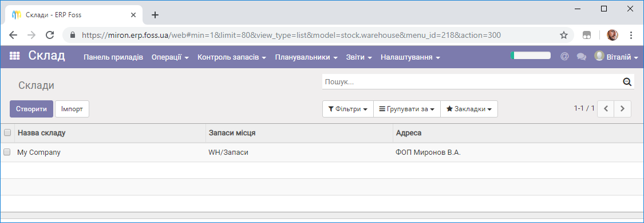Focus the Пошук search field
Image resolution: width=644 pixels, height=223 pixels.
coord(472,82)
